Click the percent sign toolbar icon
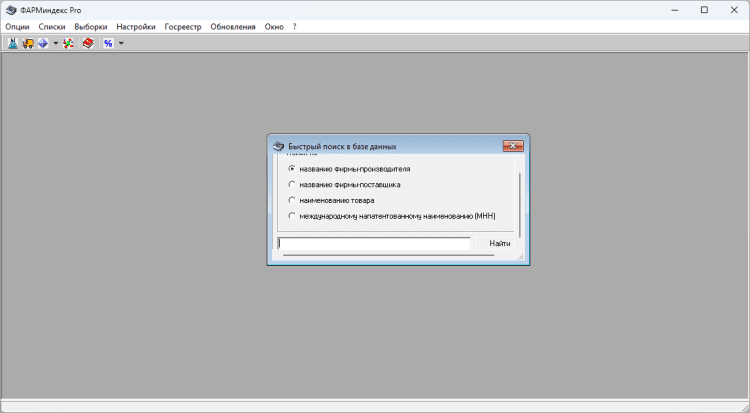Image resolution: width=750 pixels, height=413 pixels. 108,44
